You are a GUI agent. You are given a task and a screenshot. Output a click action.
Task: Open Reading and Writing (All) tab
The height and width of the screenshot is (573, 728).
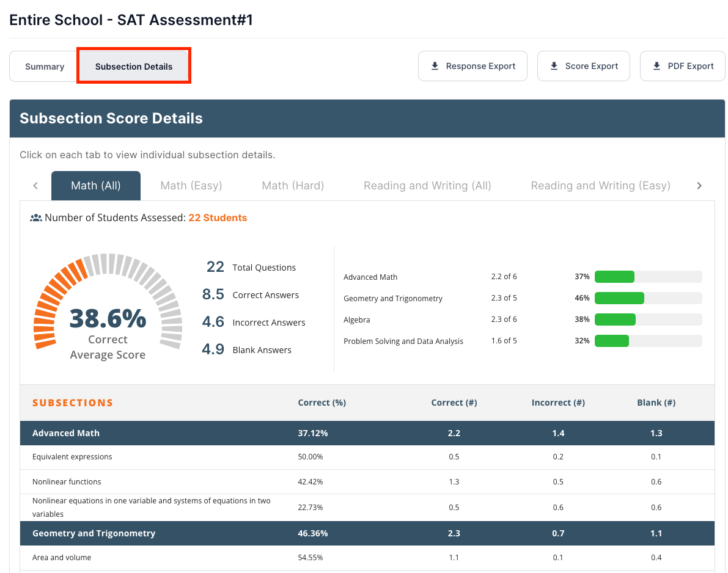point(427,186)
